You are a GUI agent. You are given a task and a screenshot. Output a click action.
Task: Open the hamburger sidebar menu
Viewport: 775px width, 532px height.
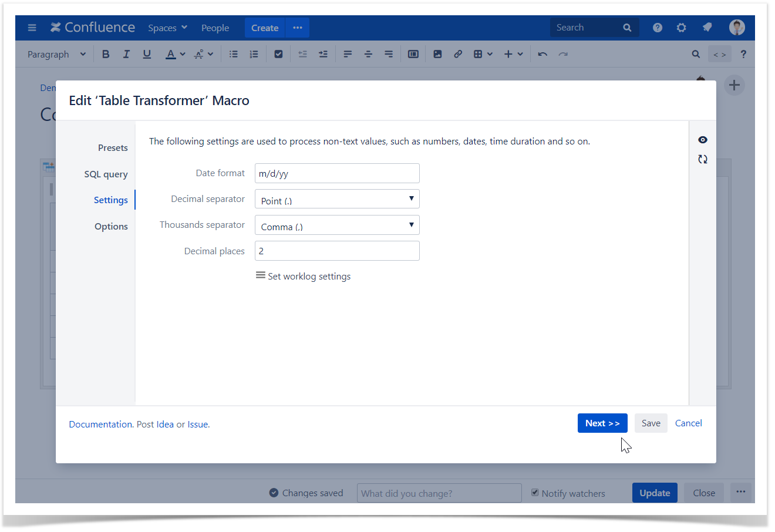coord(32,28)
